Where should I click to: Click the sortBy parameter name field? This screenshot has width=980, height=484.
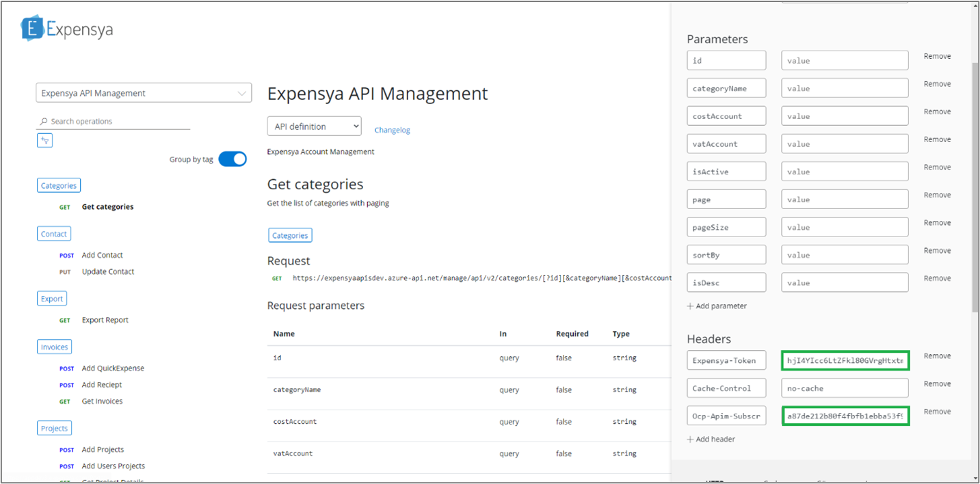(x=726, y=255)
